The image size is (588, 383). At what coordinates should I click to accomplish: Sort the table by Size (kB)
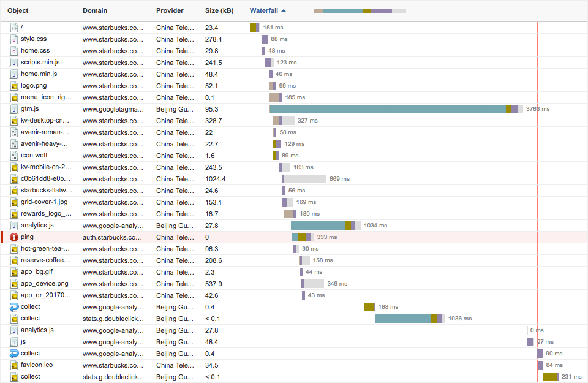coord(219,10)
